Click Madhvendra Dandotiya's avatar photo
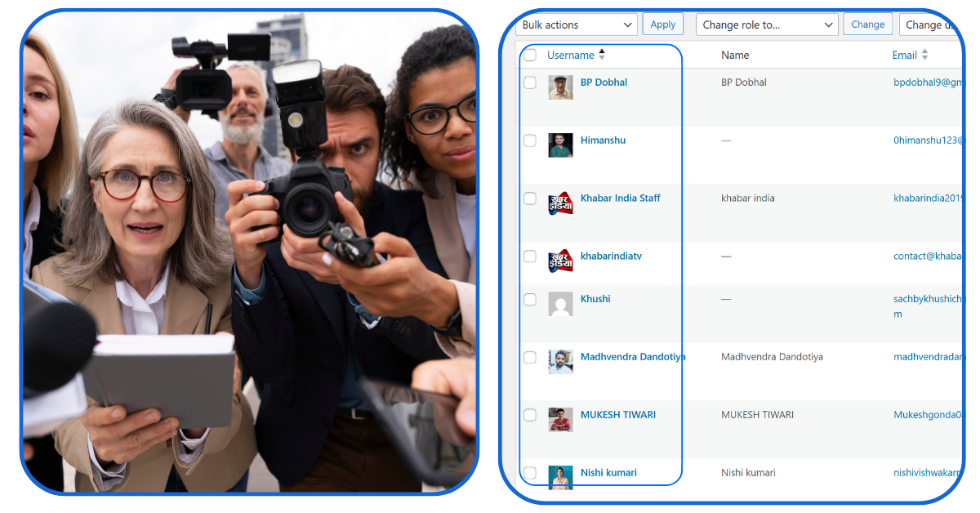This screenshot has height=513, width=980. point(560,361)
